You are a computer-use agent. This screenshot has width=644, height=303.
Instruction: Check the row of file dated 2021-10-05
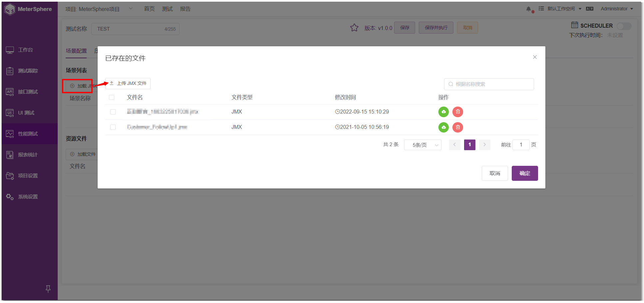(113, 127)
